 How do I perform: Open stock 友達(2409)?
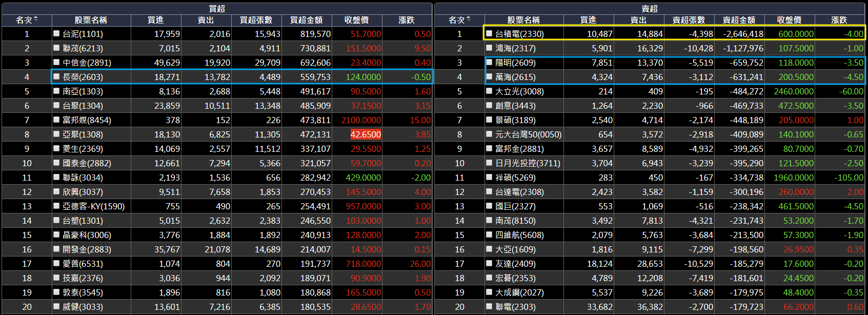tap(515, 264)
